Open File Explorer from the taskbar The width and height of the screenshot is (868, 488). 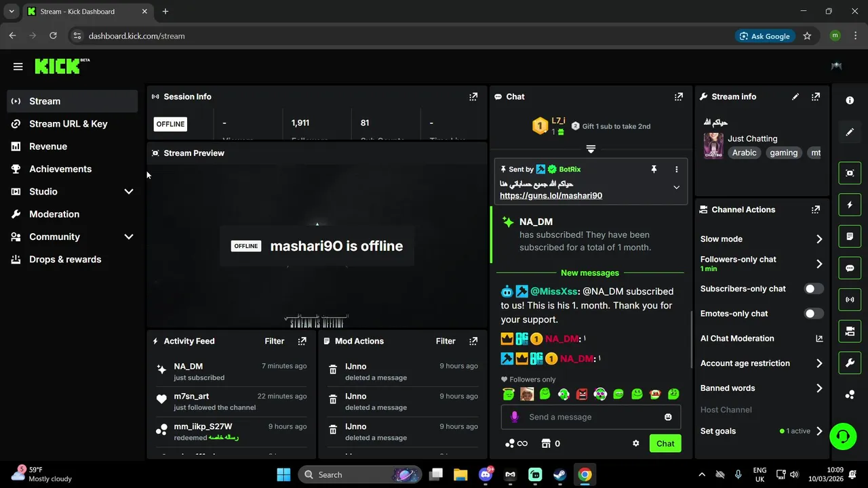(x=460, y=474)
